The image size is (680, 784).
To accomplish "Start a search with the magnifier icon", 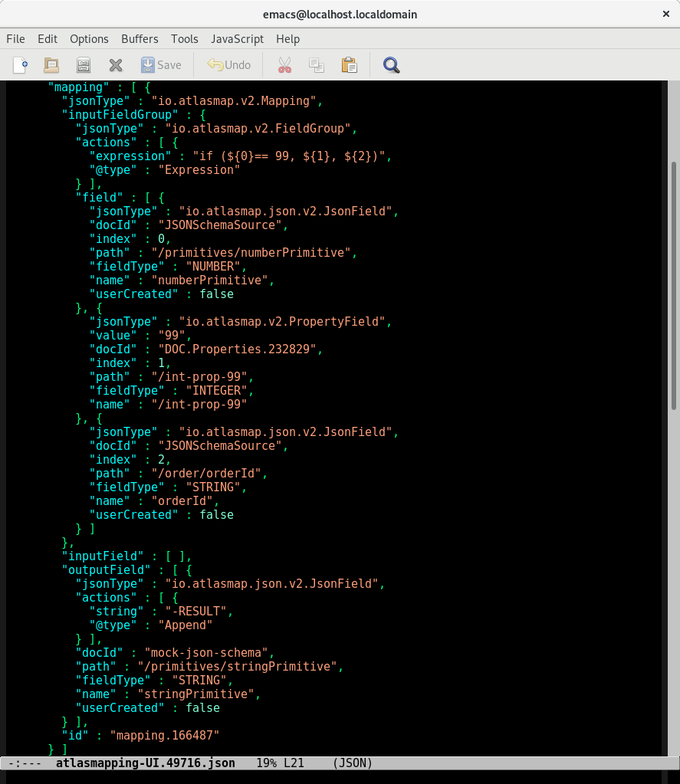I will (x=391, y=65).
